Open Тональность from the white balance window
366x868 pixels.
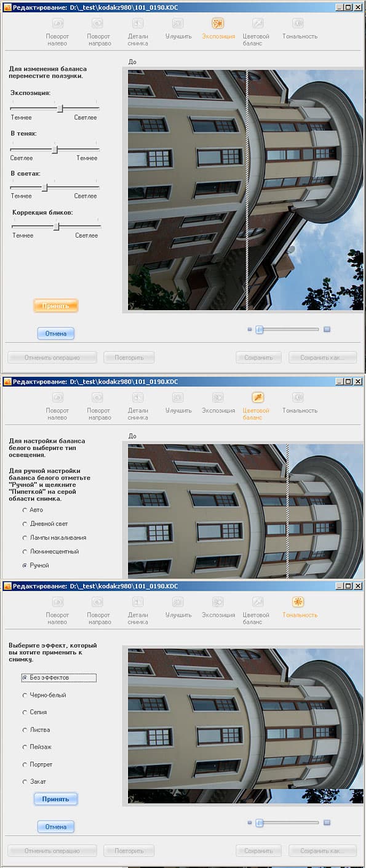click(x=298, y=398)
